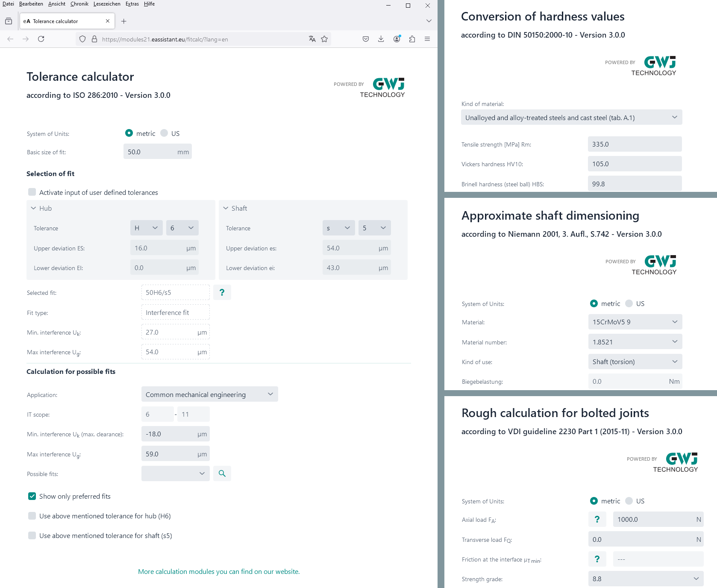This screenshot has width=717, height=588.
Task: Enable 'Activate input of user defined tolerances'
Action: 32,192
